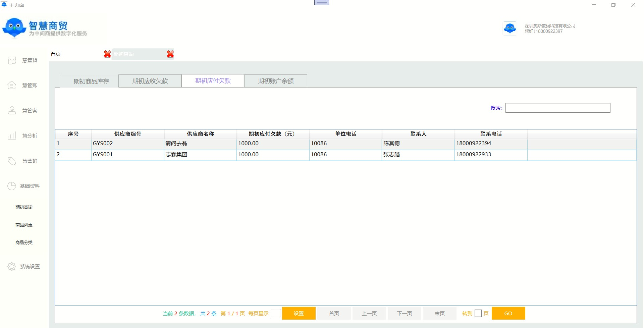This screenshot has height=328, width=644.
Task: Minimize the 主页面 window
Action: [594, 5]
